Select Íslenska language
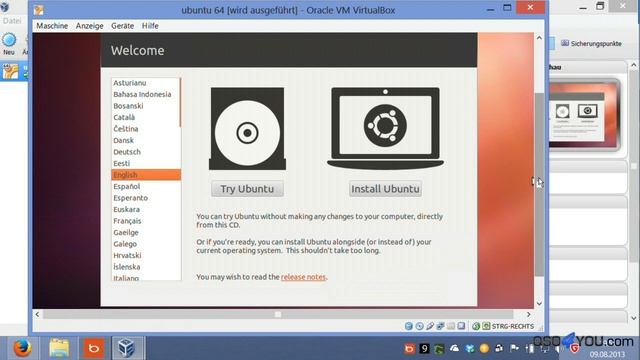Image resolution: width=640 pixels, height=360 pixels. tap(145, 267)
